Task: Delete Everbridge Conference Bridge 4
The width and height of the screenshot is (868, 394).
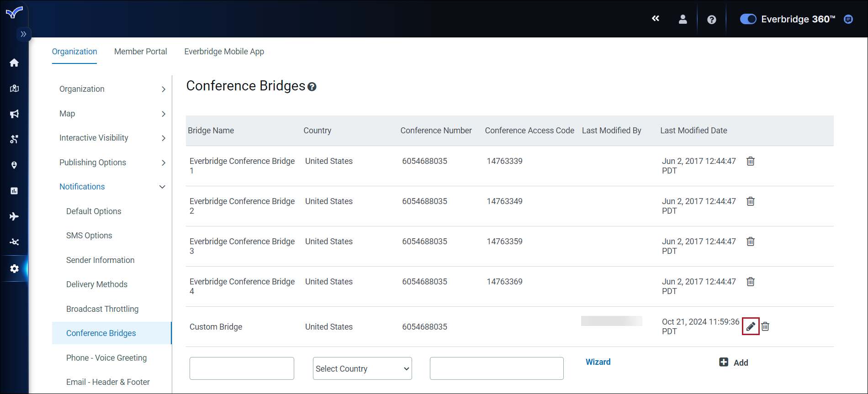Action: coord(751,282)
